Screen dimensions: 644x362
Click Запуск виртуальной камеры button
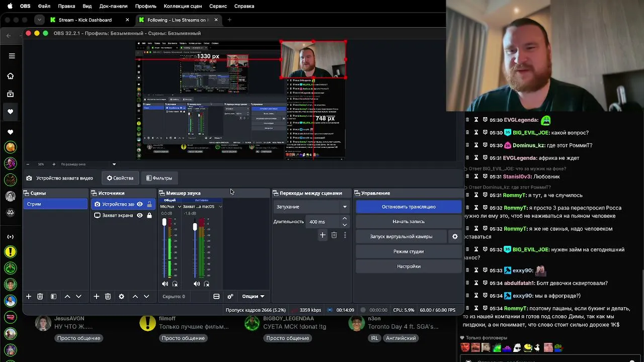(x=401, y=236)
